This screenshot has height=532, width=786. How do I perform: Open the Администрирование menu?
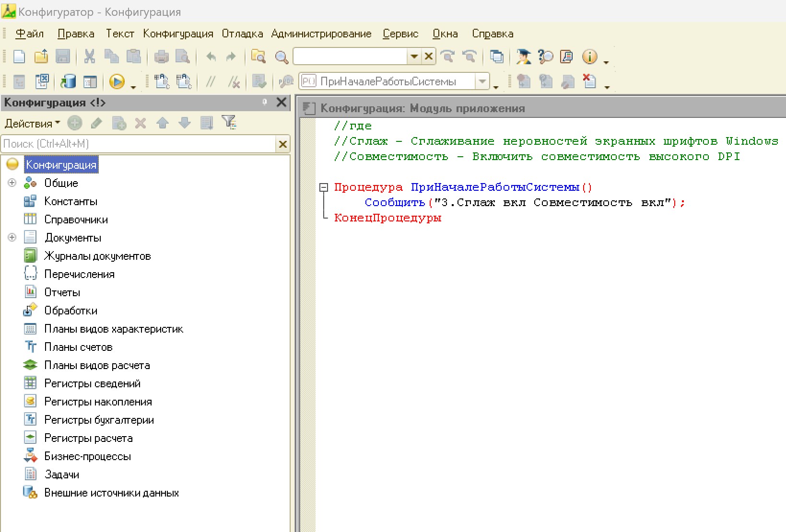click(x=321, y=34)
